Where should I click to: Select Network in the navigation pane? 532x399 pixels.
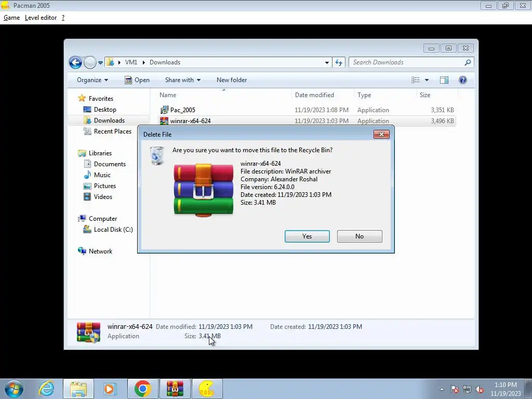pyautogui.click(x=100, y=251)
